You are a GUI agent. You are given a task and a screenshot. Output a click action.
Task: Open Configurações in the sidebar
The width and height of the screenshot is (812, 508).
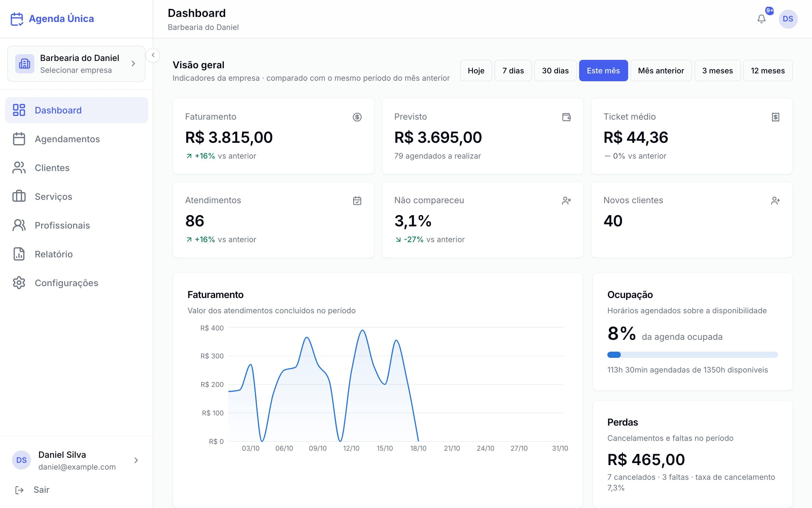(x=76, y=283)
